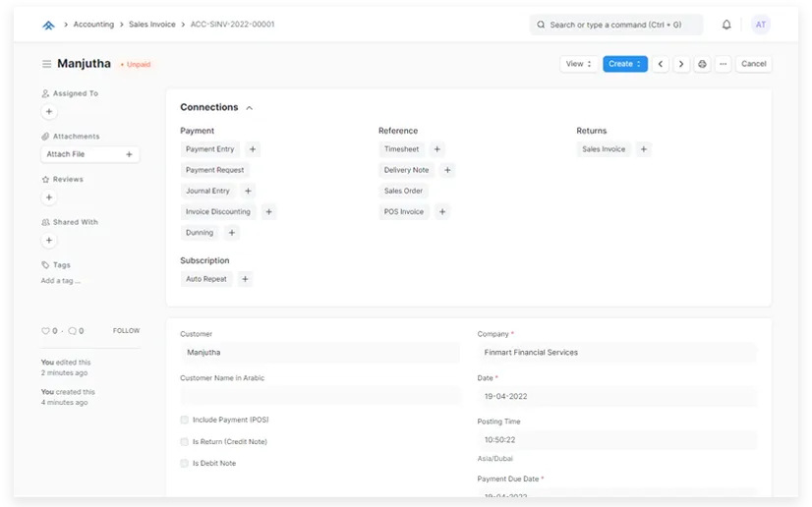Add new Timesheet plus icon
The height and width of the screenshot is (507, 812).
point(437,149)
